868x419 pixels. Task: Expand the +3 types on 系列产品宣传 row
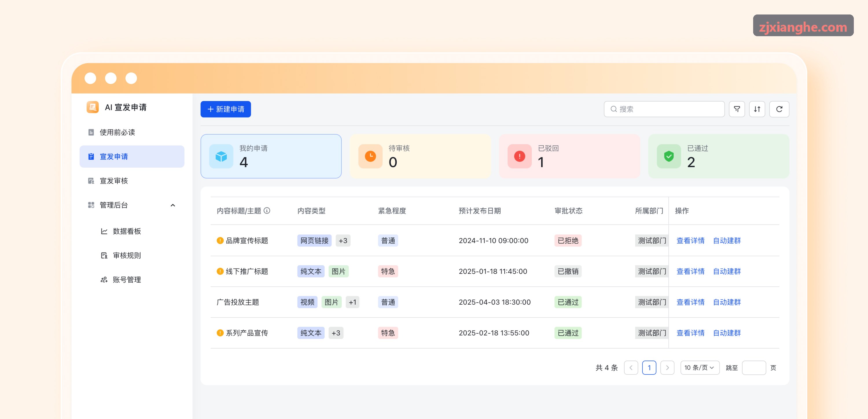coord(336,333)
